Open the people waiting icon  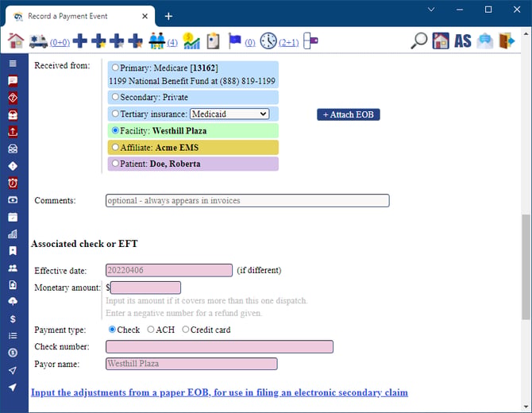156,41
